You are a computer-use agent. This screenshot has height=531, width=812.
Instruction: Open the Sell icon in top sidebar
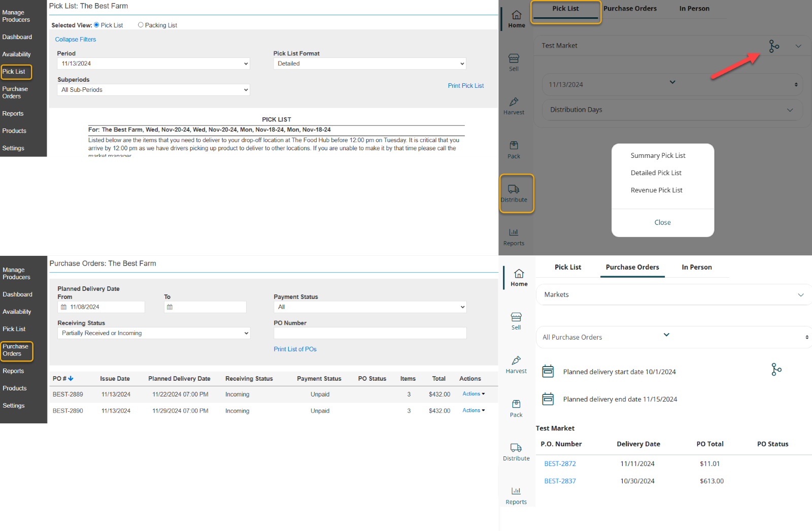click(x=514, y=59)
